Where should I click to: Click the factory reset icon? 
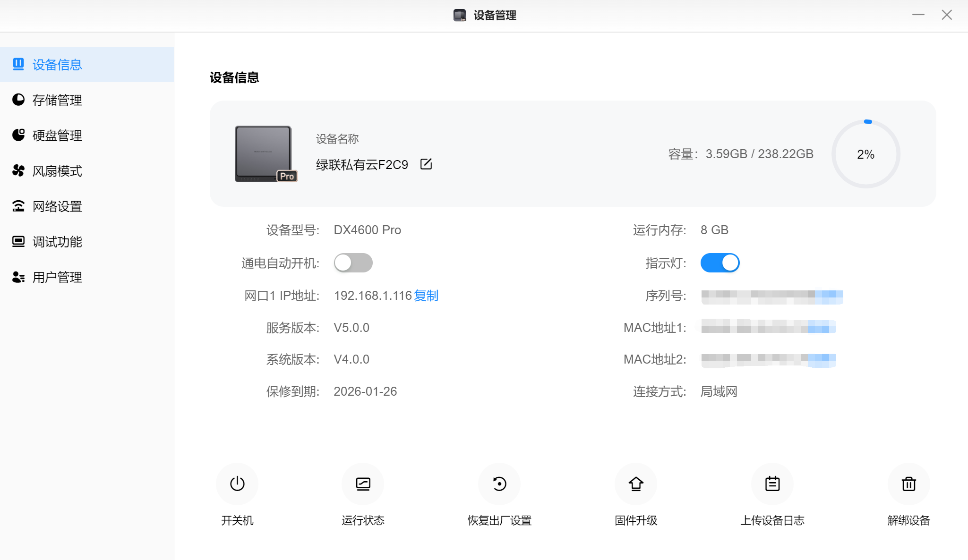click(499, 484)
